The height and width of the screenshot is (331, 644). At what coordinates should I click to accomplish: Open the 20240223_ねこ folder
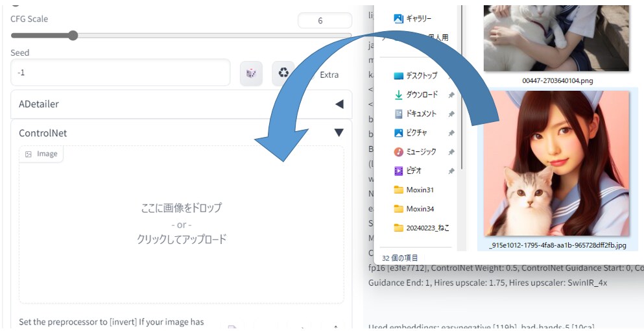click(427, 228)
